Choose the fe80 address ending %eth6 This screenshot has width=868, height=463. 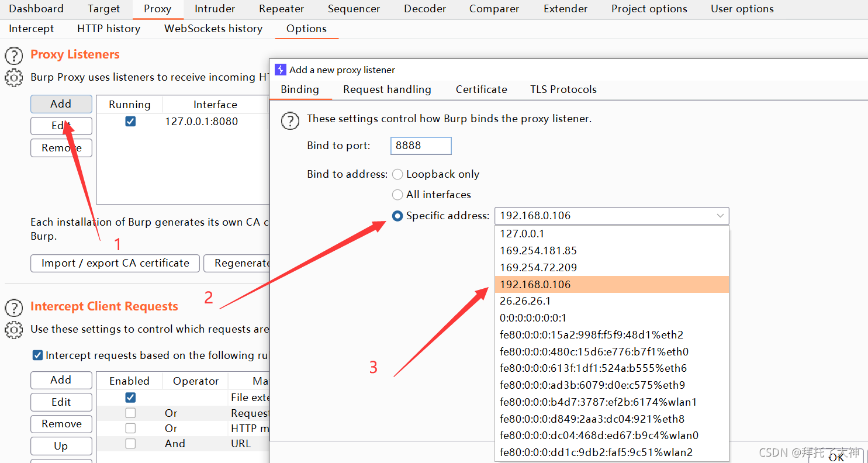612,368
